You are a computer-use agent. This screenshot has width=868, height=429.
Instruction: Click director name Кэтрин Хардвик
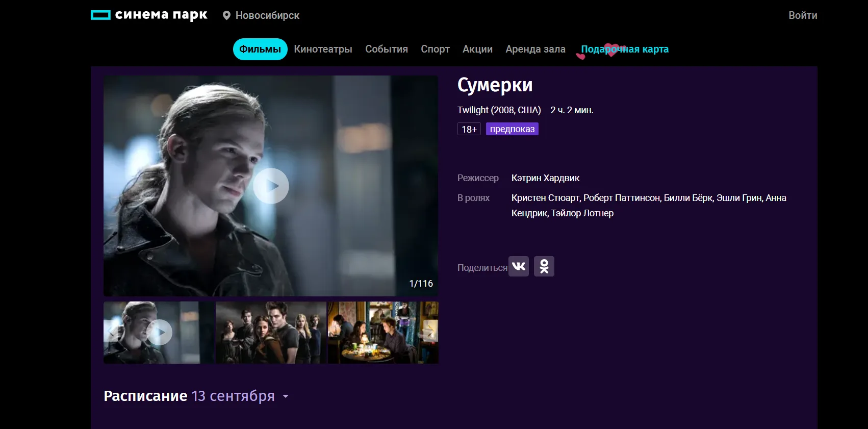point(545,178)
